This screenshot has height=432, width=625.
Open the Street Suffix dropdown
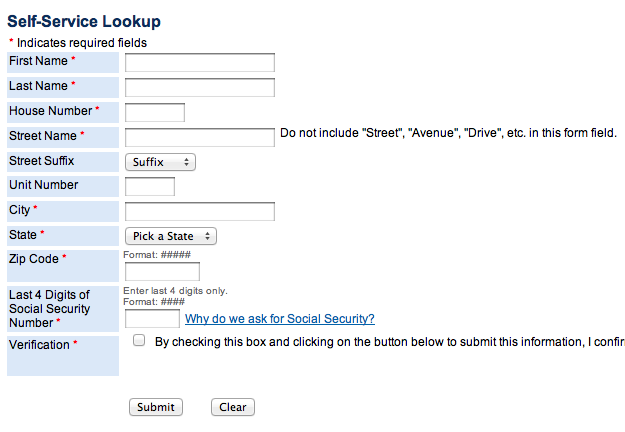click(160, 162)
